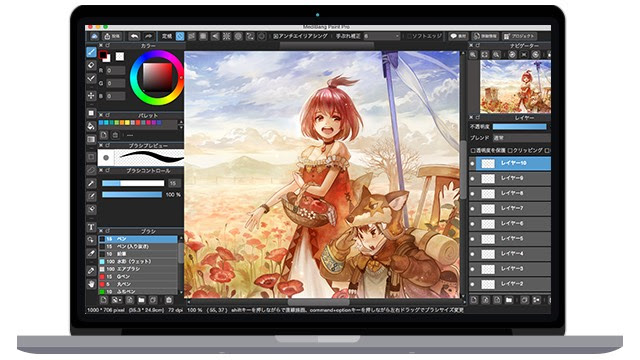
Task: Hide layer レイヤー9 visibility dot
Action: point(473,179)
